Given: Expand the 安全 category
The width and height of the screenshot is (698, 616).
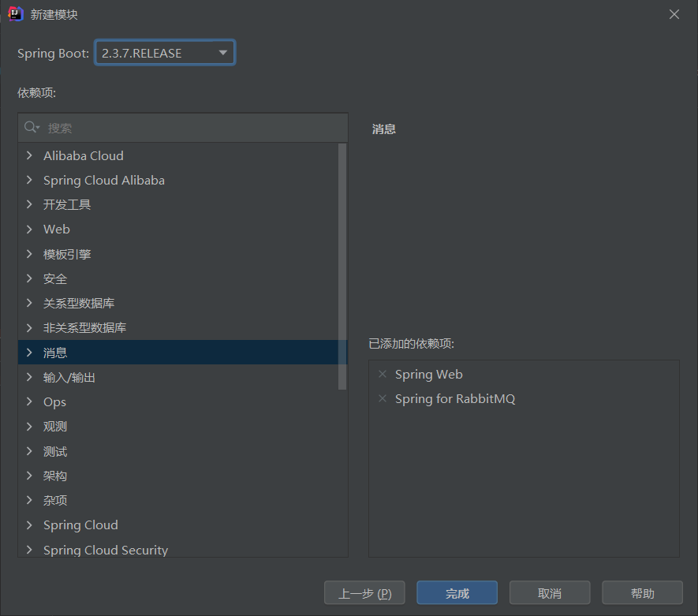Looking at the screenshot, I should coord(29,278).
